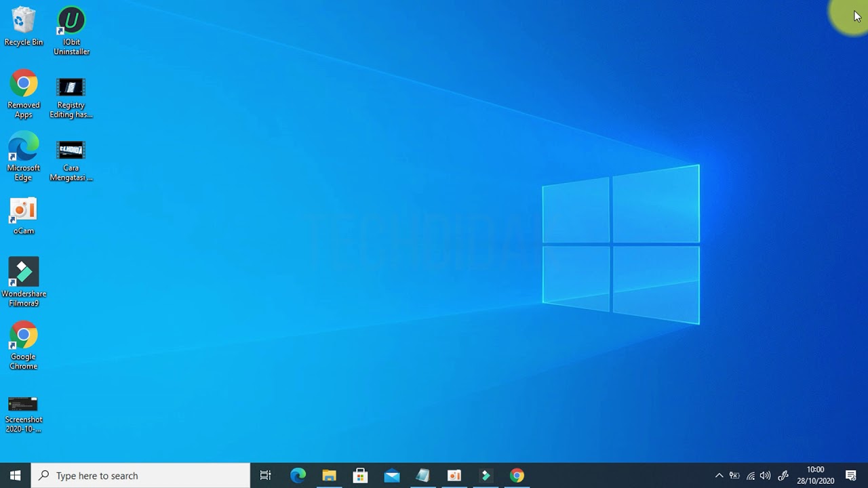Open Task View from the taskbar

pyautogui.click(x=266, y=476)
